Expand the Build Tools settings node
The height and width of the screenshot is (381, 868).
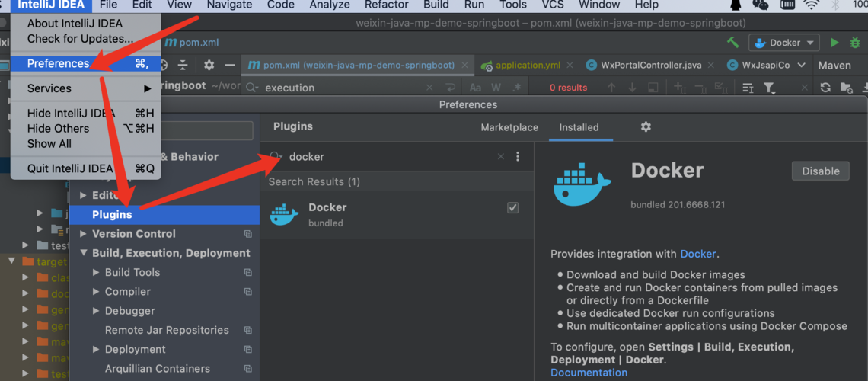pos(96,273)
